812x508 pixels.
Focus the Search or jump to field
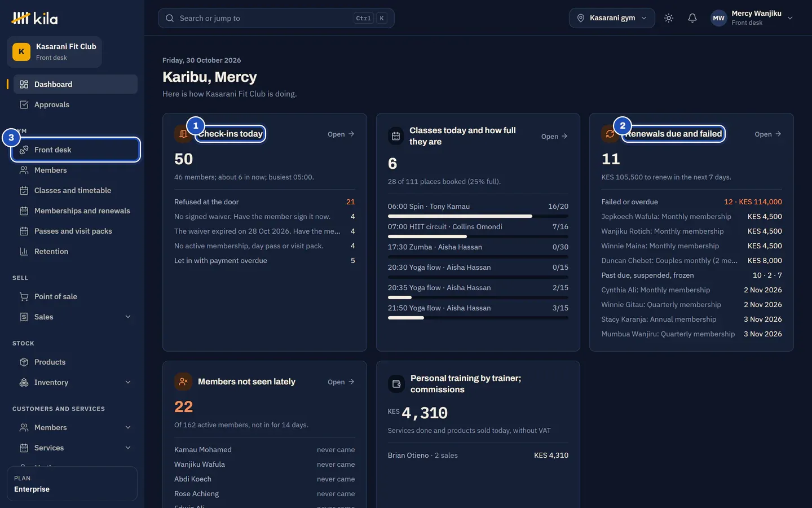click(x=276, y=18)
